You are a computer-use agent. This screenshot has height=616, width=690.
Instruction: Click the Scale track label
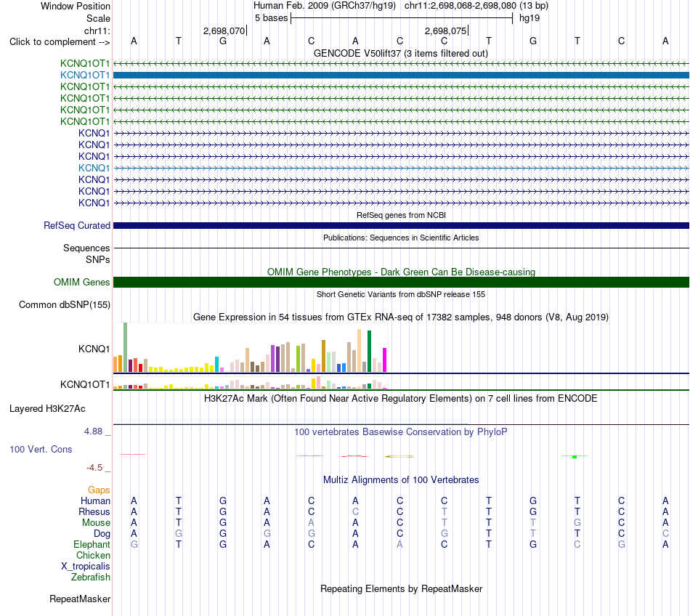98,18
